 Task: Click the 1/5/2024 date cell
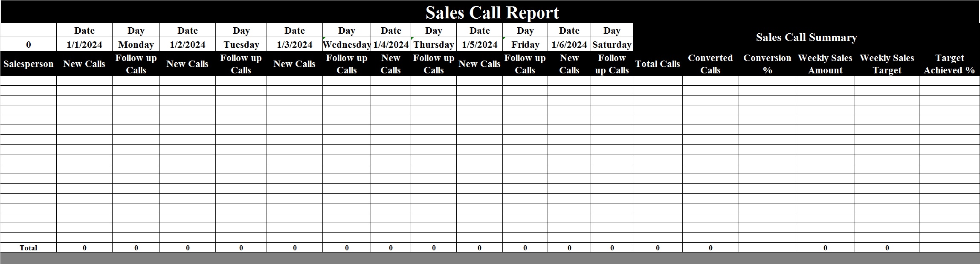[x=479, y=44]
